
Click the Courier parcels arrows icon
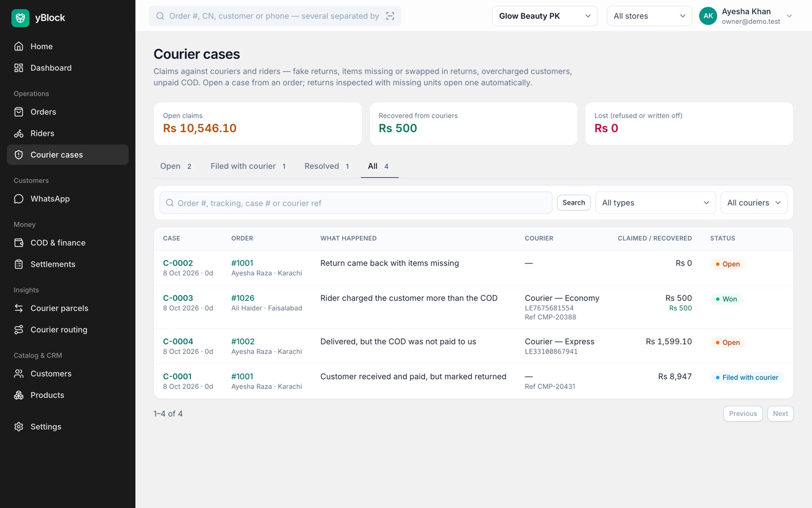(19, 308)
